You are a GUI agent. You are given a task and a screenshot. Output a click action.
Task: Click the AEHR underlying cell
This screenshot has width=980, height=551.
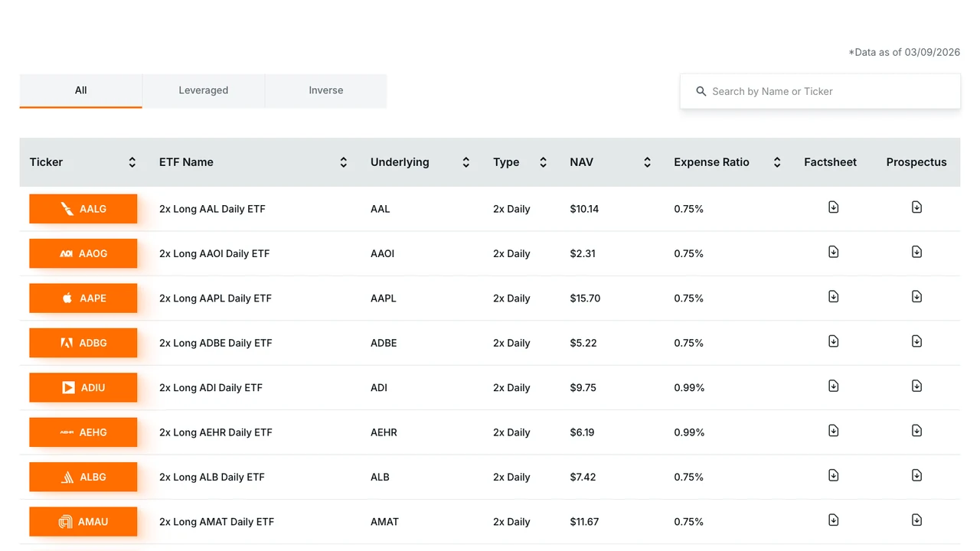pyautogui.click(x=384, y=432)
